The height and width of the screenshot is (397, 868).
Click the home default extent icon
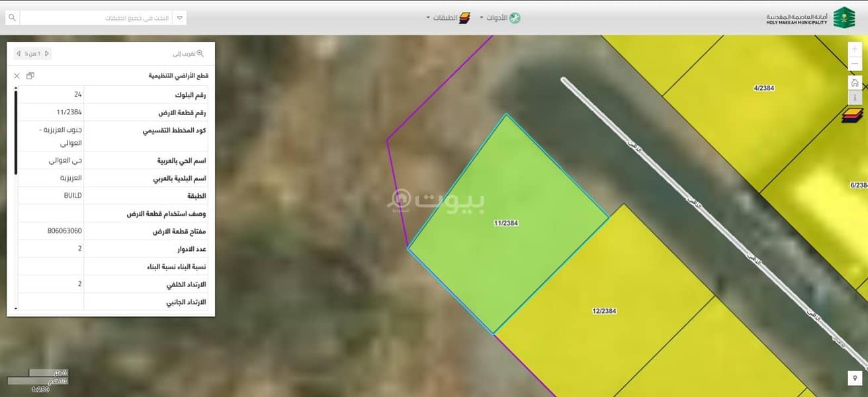click(855, 83)
